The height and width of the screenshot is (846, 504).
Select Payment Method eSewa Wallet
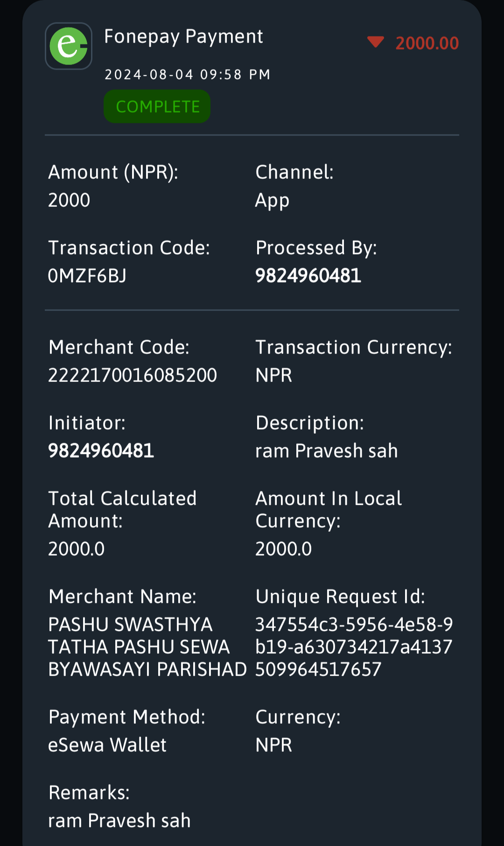(x=107, y=745)
